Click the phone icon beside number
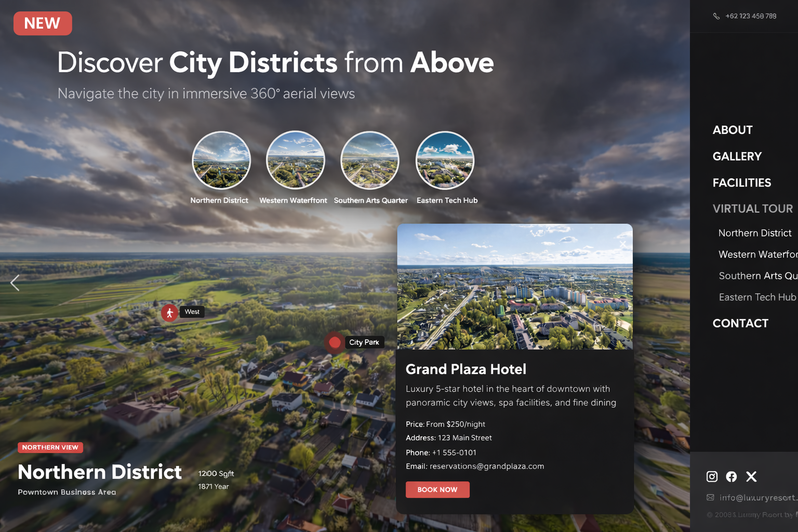Screen dimensions: 798x532 (x=716, y=16)
